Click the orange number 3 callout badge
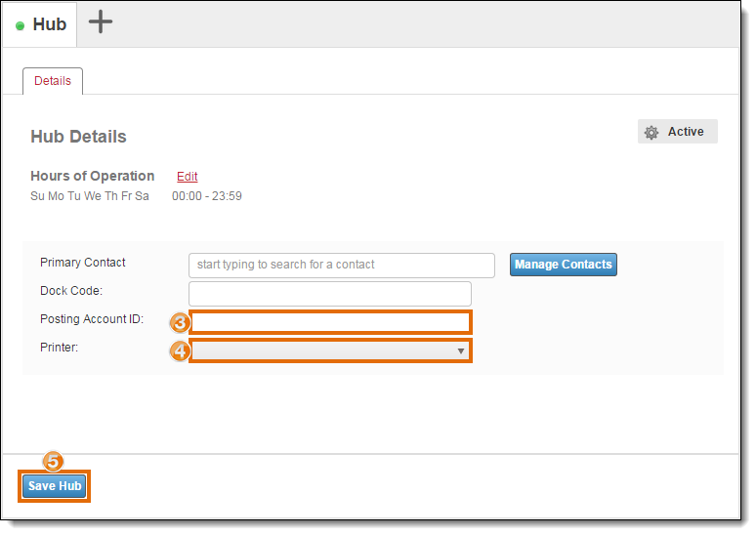 pos(180,322)
